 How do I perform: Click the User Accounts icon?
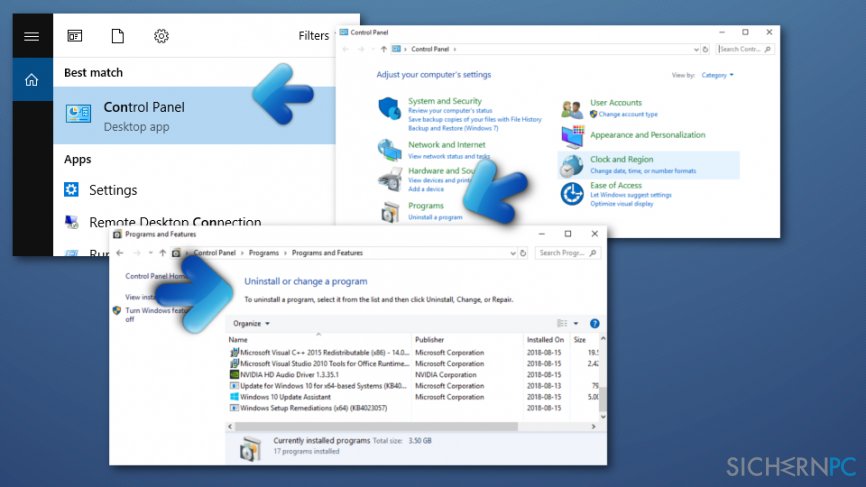[x=572, y=109]
